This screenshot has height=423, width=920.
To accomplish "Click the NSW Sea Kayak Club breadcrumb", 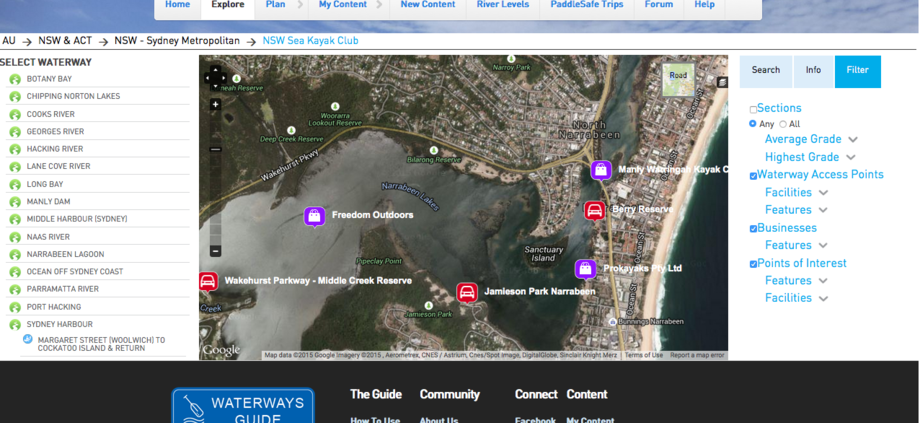I will click(x=310, y=40).
